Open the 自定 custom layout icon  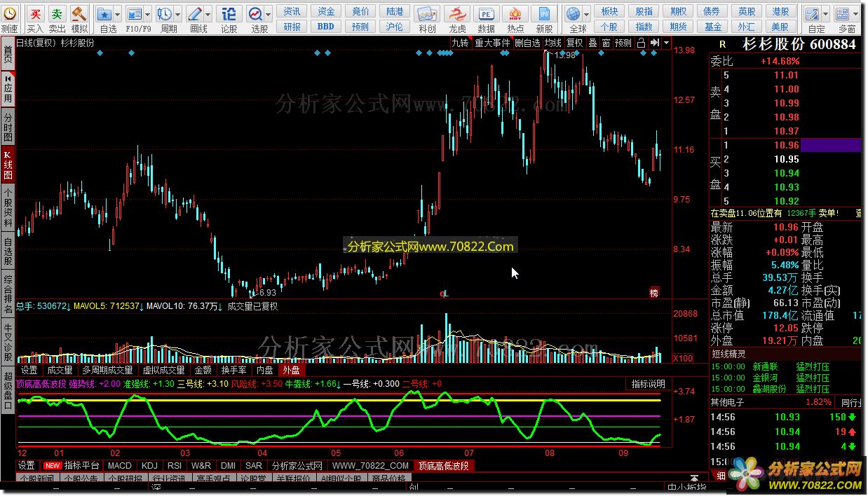point(813,13)
